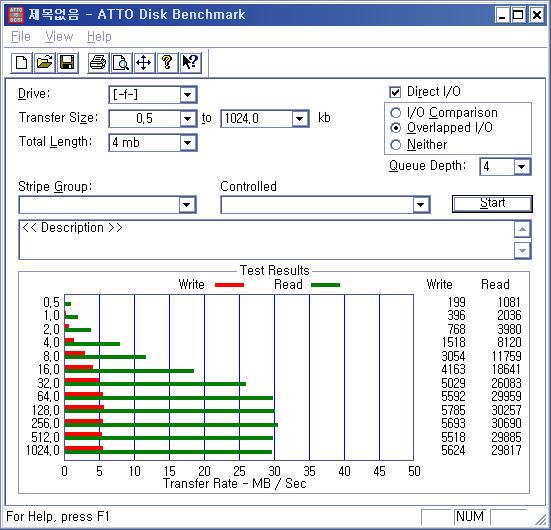Open the Total Length dropdown 4 mb
The height and width of the screenshot is (530, 551).
coord(188,143)
